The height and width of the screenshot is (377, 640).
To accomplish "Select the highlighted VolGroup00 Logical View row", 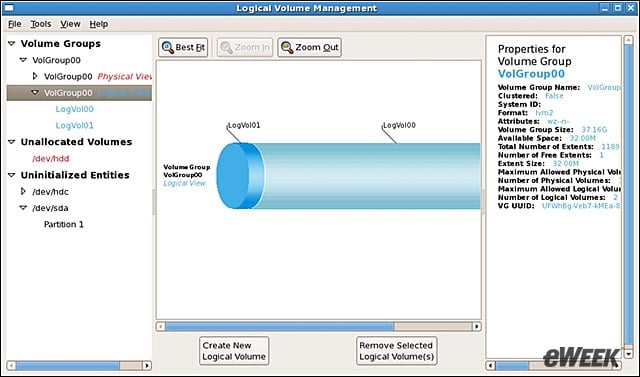I will coord(80,93).
